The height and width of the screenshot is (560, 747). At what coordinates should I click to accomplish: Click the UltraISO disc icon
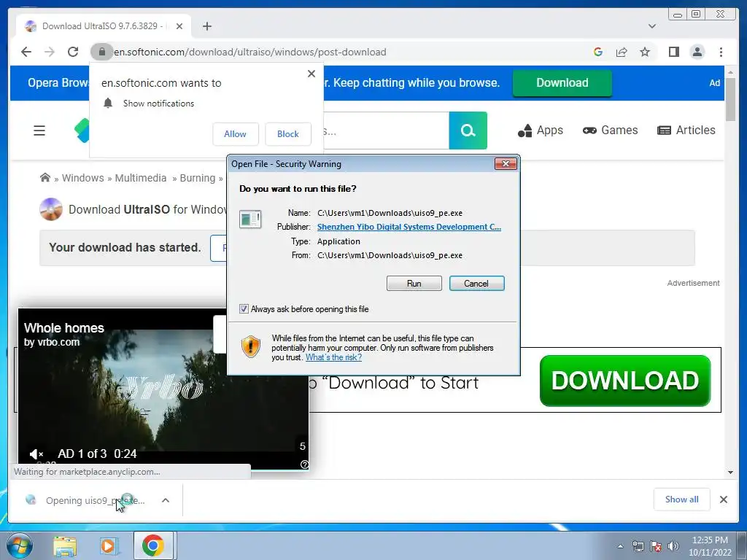[51, 209]
